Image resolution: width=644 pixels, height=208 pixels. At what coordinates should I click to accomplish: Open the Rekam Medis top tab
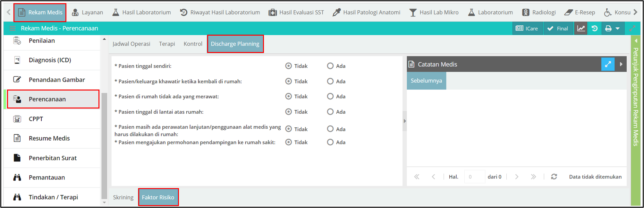click(x=40, y=13)
